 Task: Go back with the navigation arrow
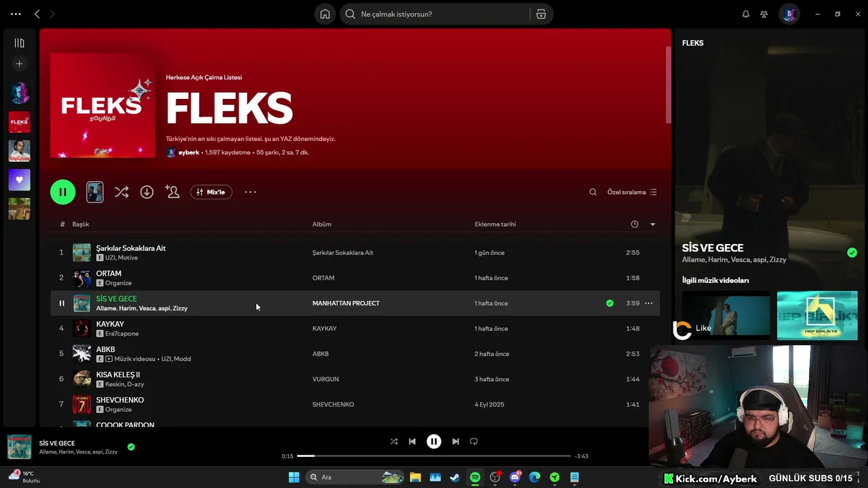click(37, 14)
